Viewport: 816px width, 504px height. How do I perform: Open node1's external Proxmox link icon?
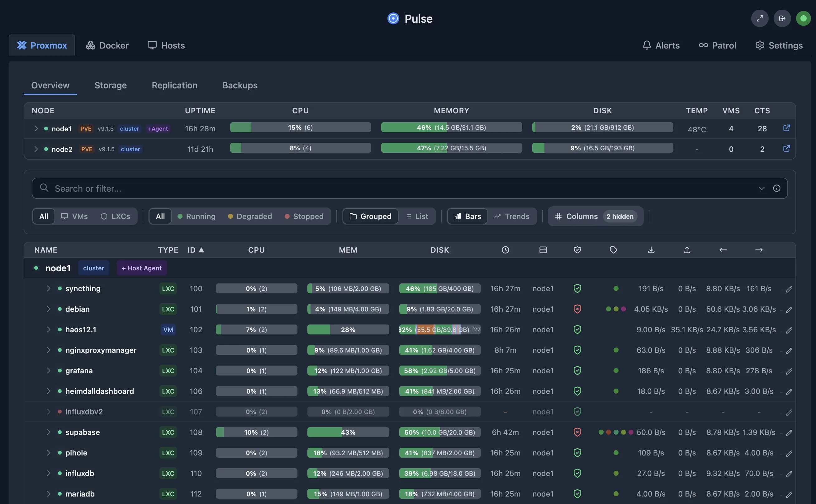[787, 128]
